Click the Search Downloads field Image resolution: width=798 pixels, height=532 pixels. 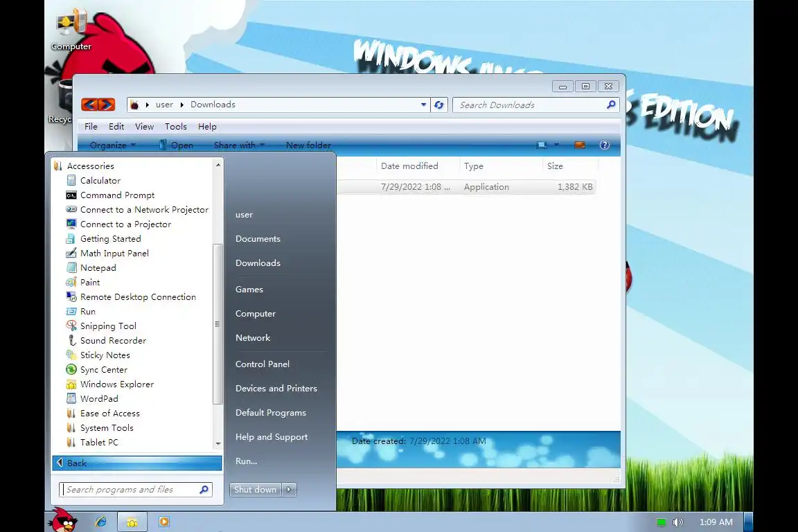[x=535, y=105]
